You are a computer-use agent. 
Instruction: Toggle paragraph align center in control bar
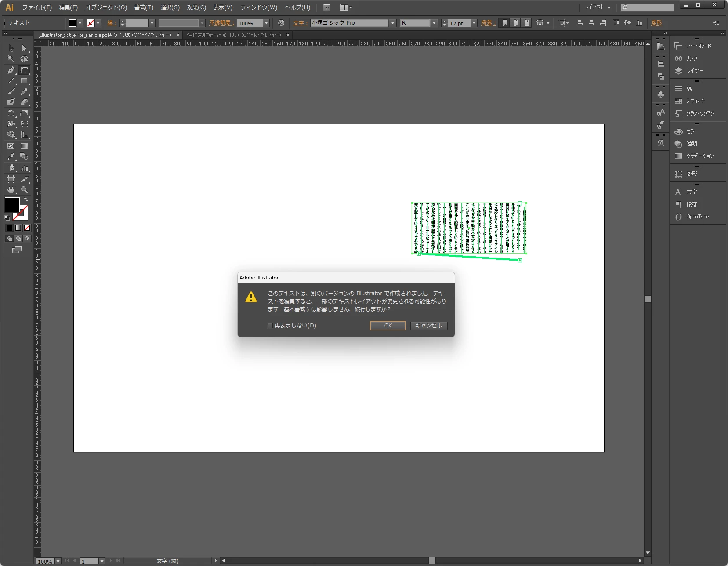[514, 23]
